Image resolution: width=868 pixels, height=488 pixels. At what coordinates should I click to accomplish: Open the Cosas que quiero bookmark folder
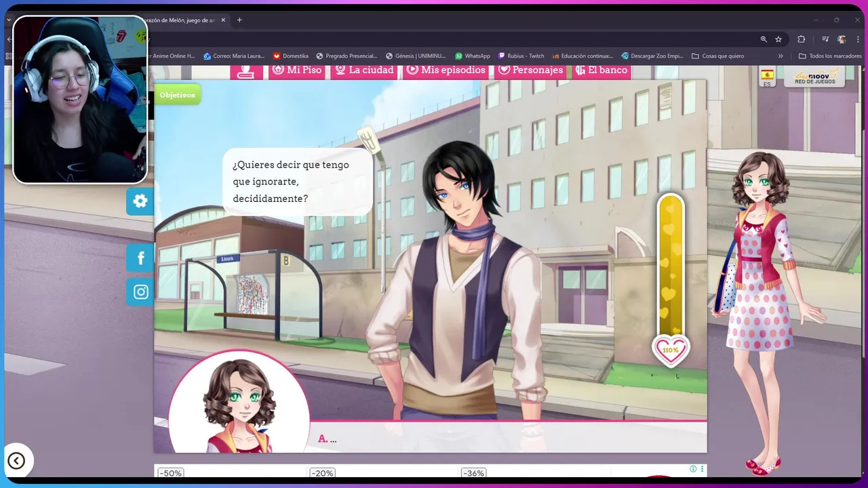click(717, 56)
